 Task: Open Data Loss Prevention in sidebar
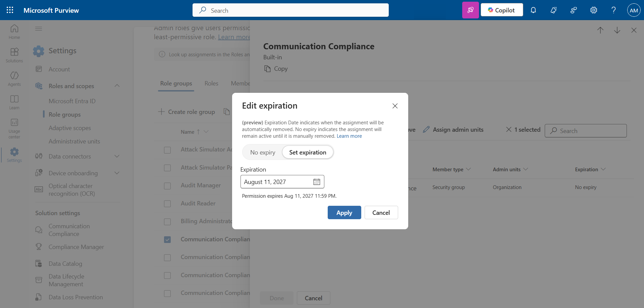pos(76,297)
